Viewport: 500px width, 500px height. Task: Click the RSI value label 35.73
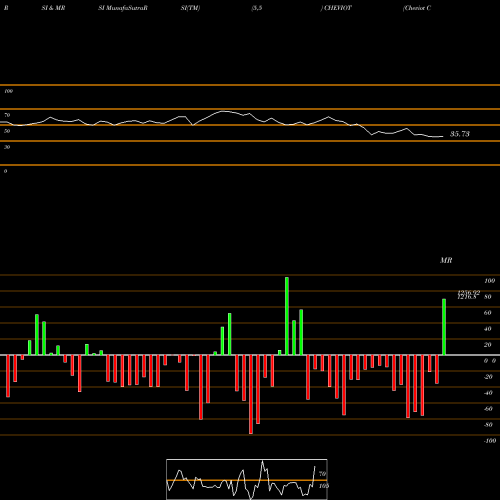coord(460,134)
